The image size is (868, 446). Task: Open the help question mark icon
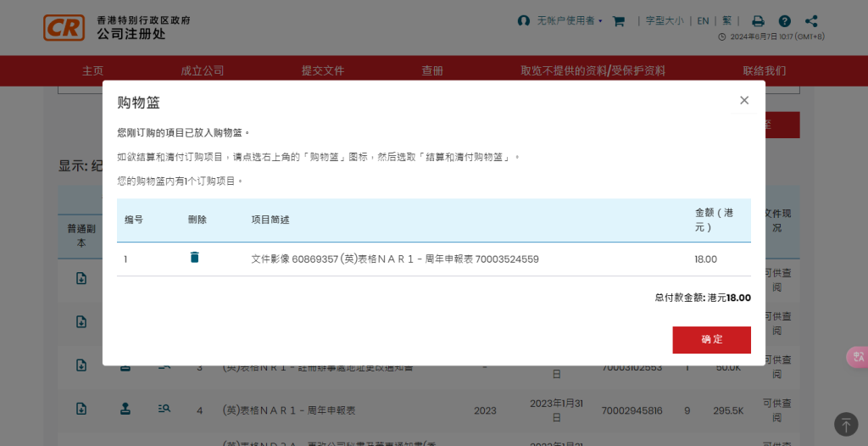(x=784, y=21)
